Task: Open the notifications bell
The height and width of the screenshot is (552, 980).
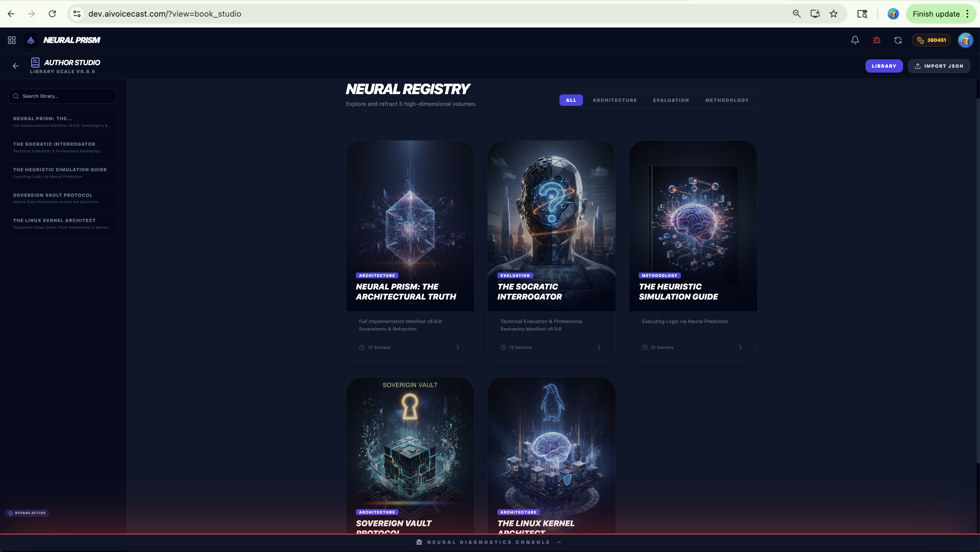Action: coord(855,40)
